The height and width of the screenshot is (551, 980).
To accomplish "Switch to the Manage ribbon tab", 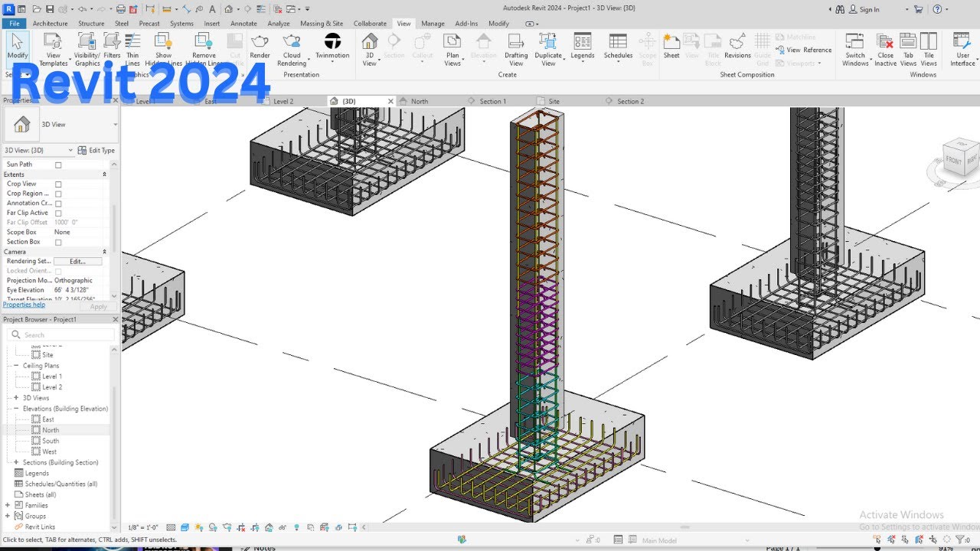I will [x=433, y=23].
